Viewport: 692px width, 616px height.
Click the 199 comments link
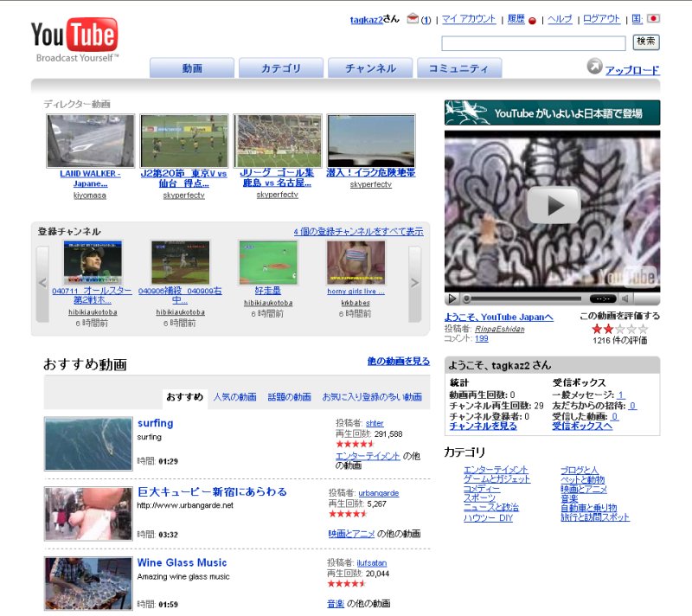click(x=482, y=338)
